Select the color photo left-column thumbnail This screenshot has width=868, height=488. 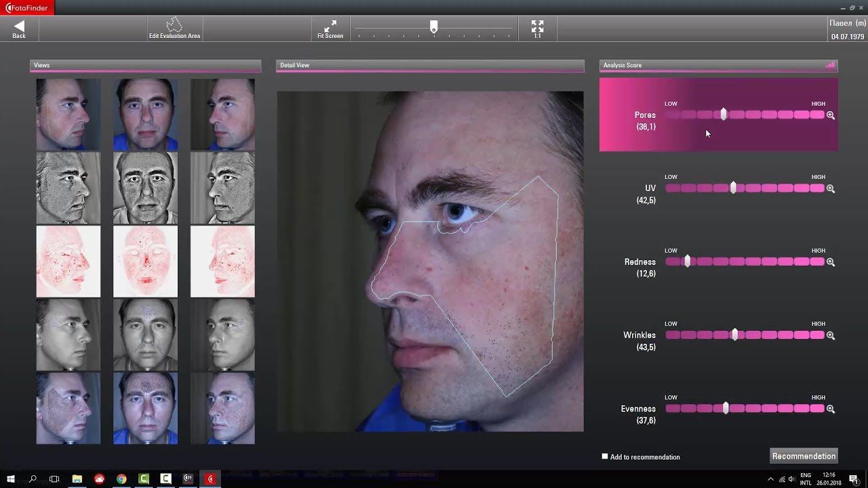(68, 115)
